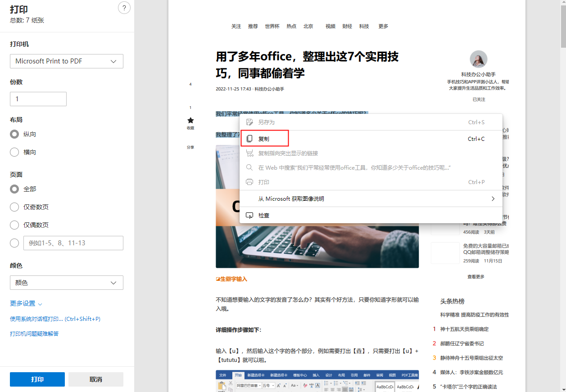The width and height of the screenshot is (566, 392).
Task: Open the 颜色 color selection dropdown
Action: tap(66, 283)
